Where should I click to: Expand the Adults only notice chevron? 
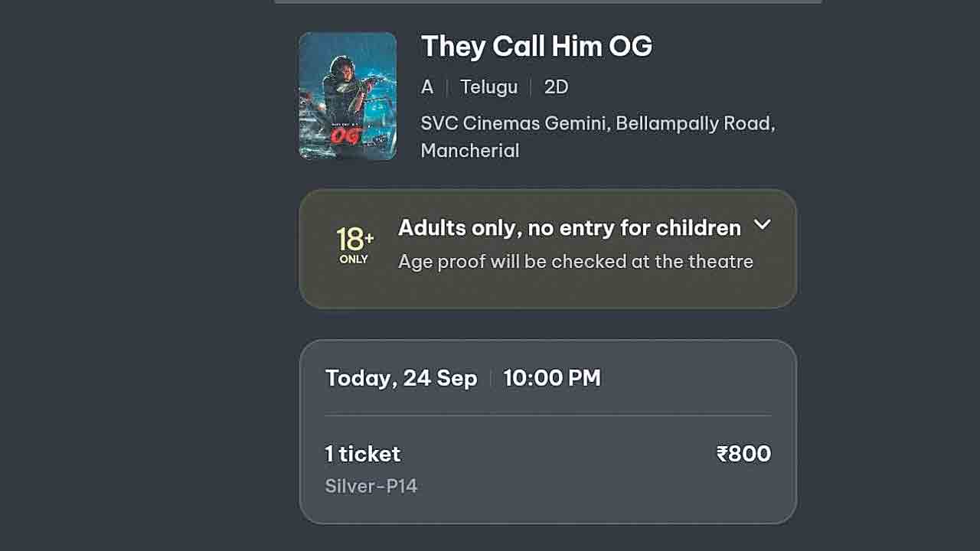[762, 225]
